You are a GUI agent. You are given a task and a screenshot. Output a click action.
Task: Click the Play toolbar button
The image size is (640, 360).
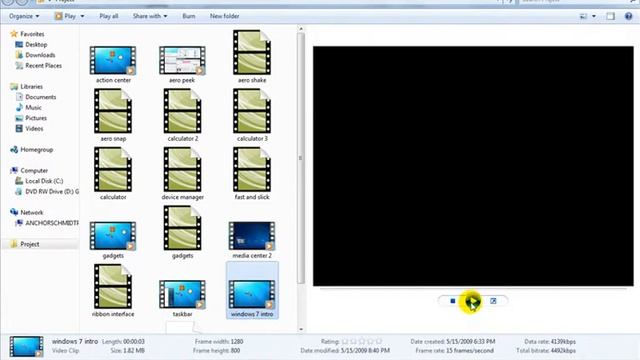point(65,16)
